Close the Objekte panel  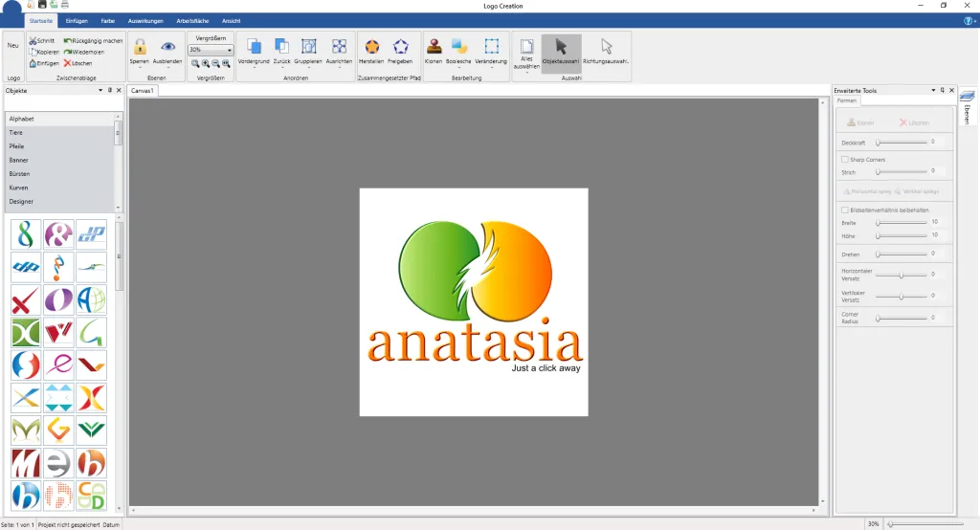(x=119, y=90)
